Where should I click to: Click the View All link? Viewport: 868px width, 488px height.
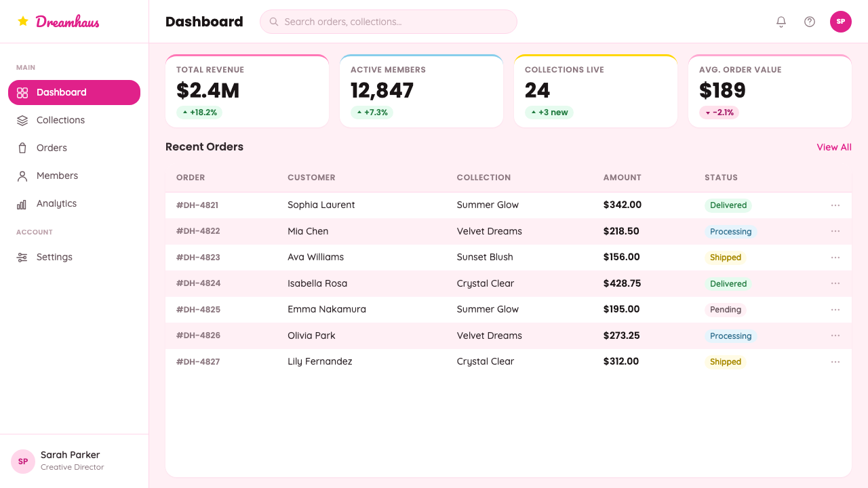(x=834, y=147)
